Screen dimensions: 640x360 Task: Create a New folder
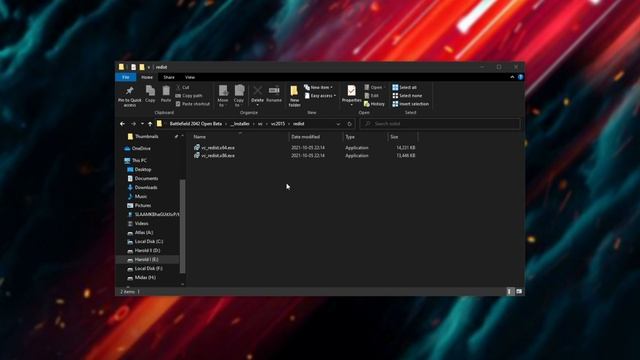(294, 96)
